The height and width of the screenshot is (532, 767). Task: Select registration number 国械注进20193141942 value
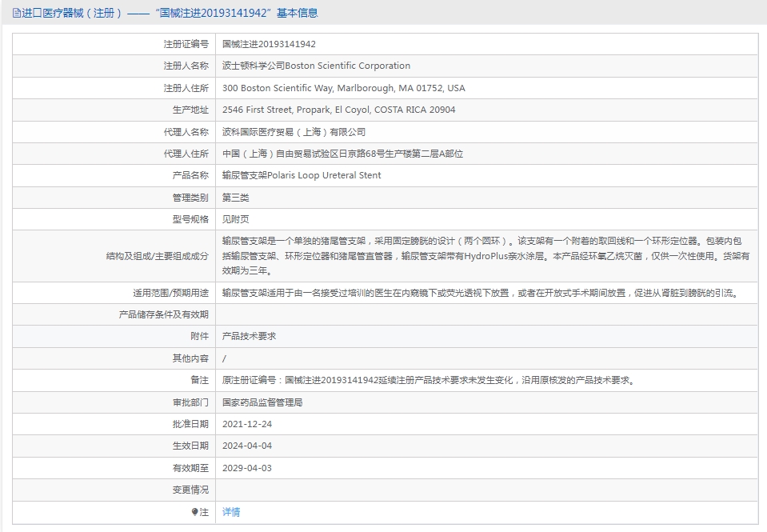tap(269, 45)
